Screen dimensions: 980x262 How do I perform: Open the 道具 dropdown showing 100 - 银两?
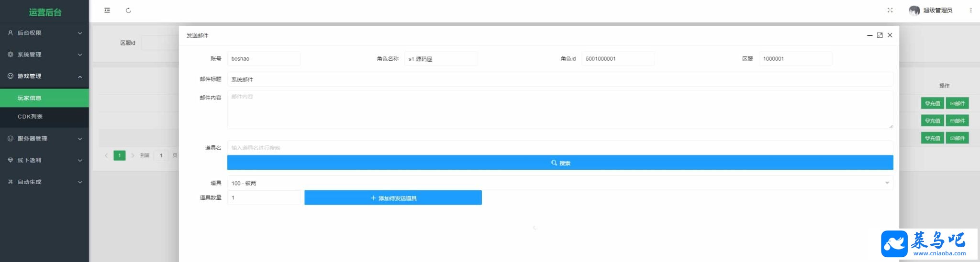tap(560, 183)
